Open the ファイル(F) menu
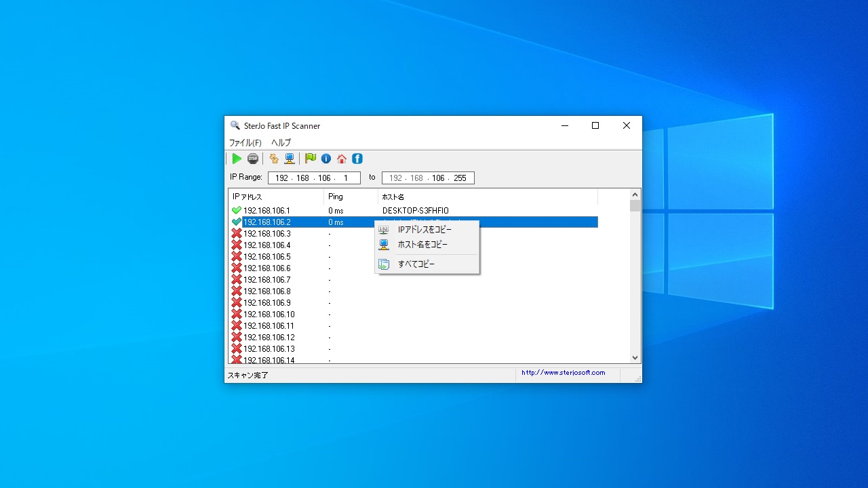Image resolution: width=868 pixels, height=488 pixels. click(245, 142)
